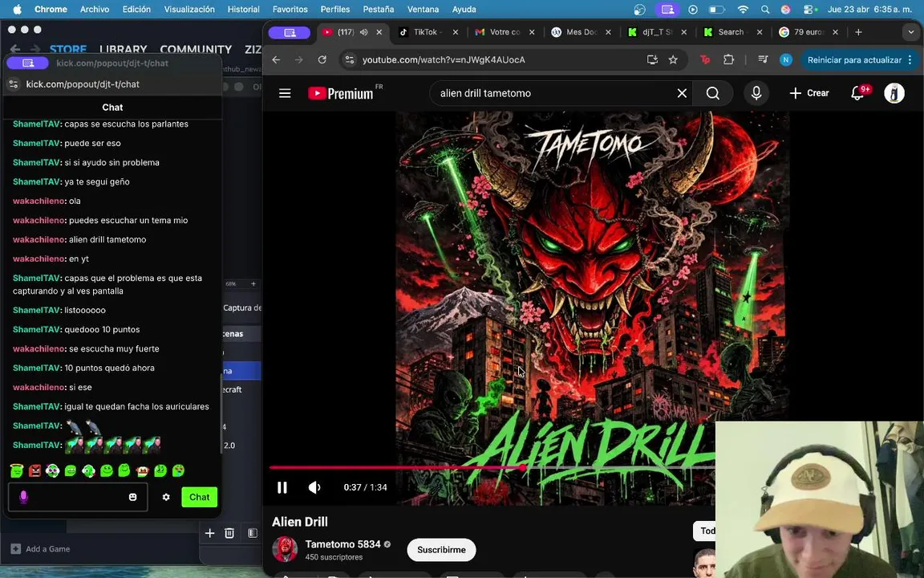Mute the YouTube tab audio icon
The image size is (924, 578).
(363, 32)
